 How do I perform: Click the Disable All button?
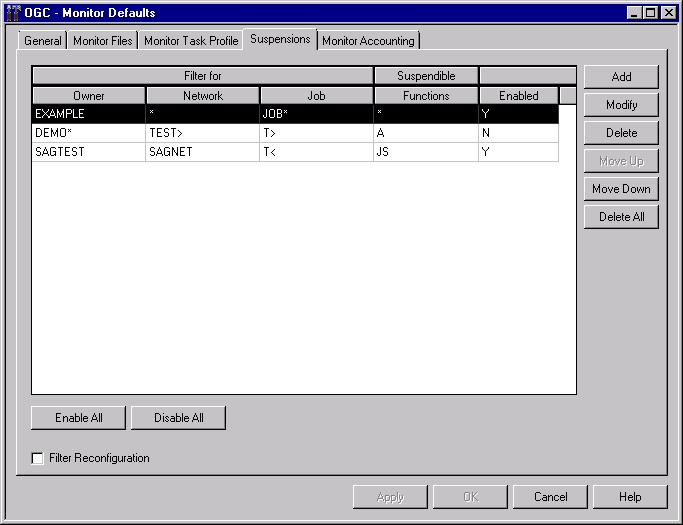tap(179, 418)
